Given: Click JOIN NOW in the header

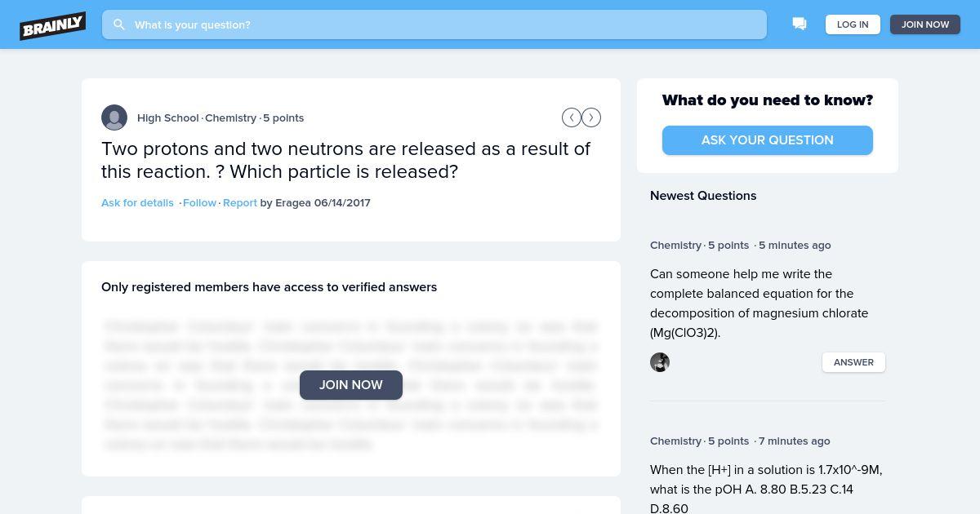Looking at the screenshot, I should tap(925, 24).
